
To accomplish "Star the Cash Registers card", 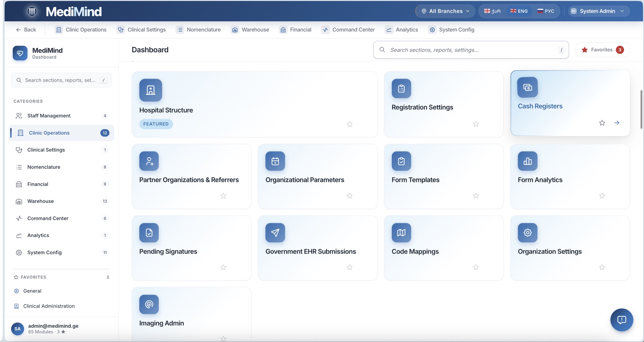I will click(x=602, y=123).
